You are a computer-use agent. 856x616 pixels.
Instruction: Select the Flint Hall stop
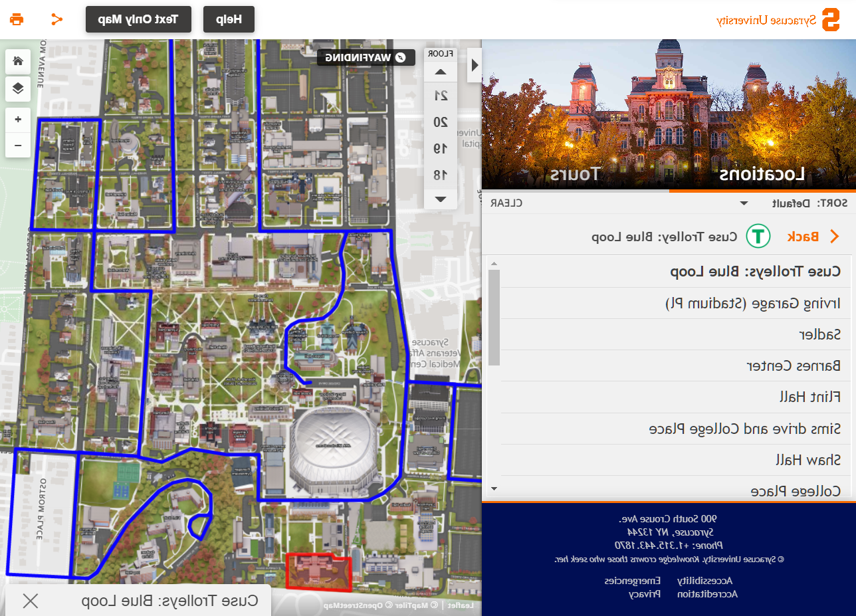(677, 397)
